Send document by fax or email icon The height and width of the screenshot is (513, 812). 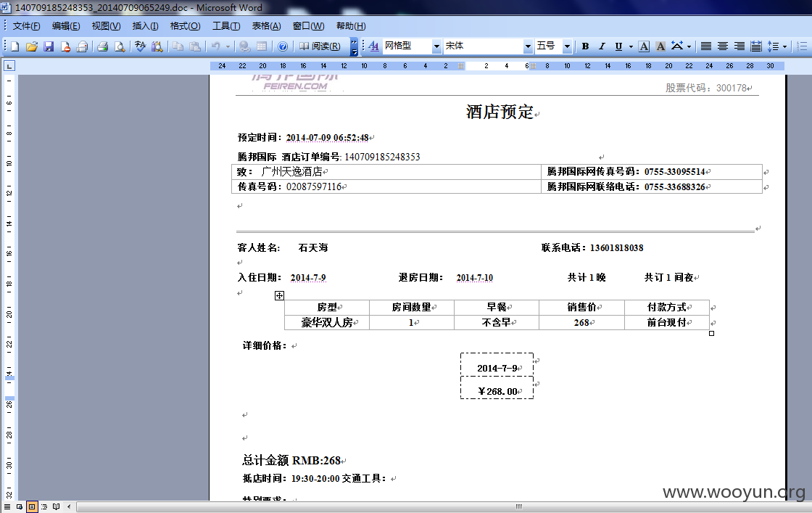[x=82, y=46]
